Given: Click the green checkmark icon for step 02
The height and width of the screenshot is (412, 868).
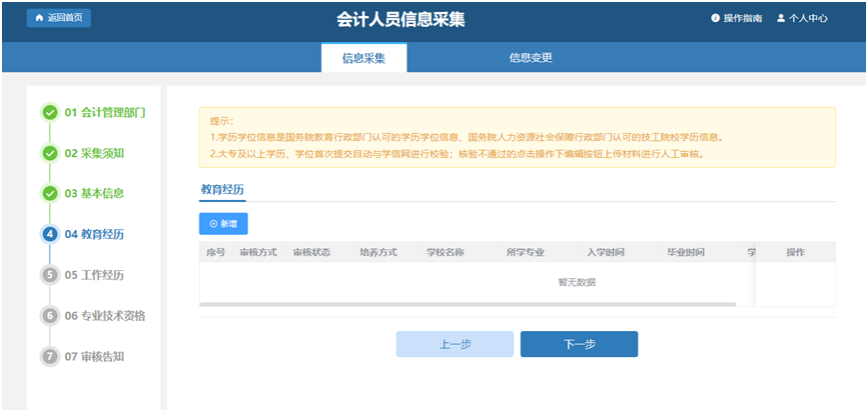Looking at the screenshot, I should (50, 153).
